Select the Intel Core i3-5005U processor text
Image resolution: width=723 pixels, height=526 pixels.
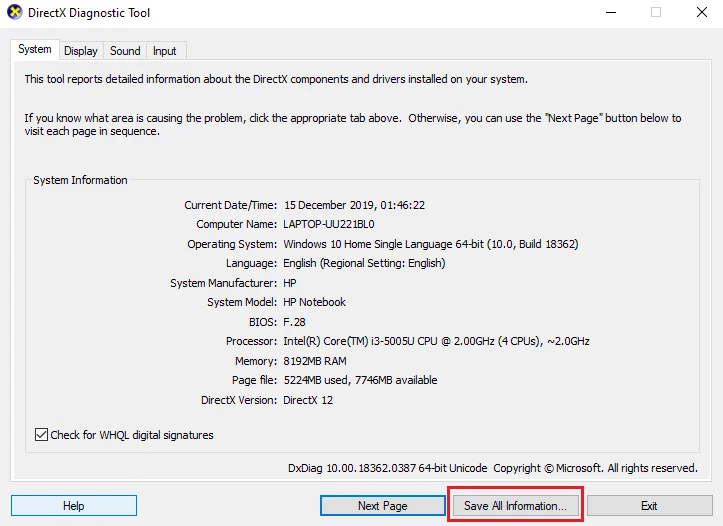coord(436,341)
